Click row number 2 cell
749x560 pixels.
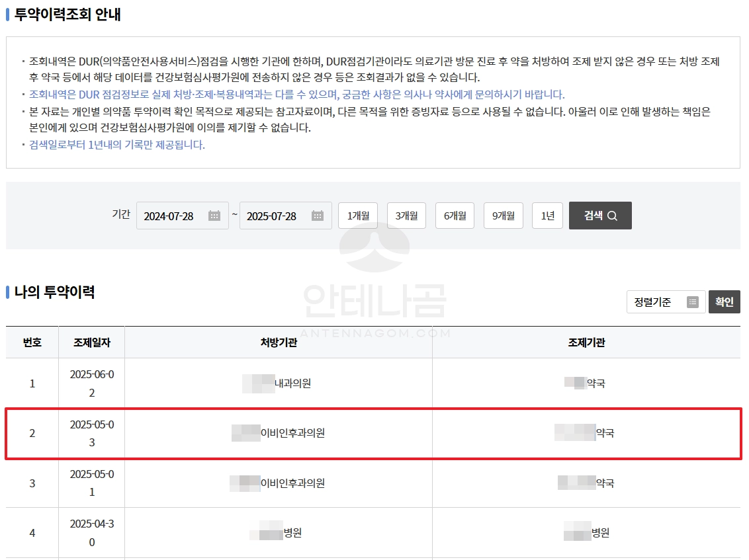click(32, 433)
